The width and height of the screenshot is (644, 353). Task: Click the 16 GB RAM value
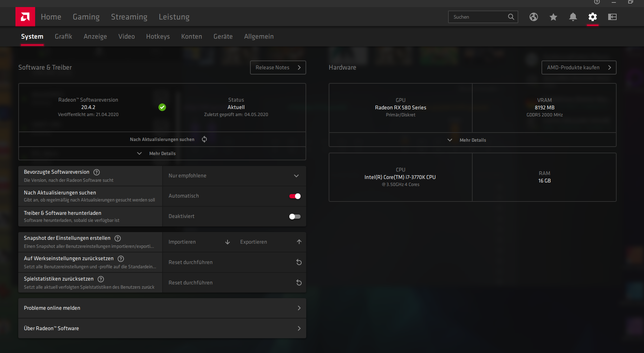coord(545,181)
